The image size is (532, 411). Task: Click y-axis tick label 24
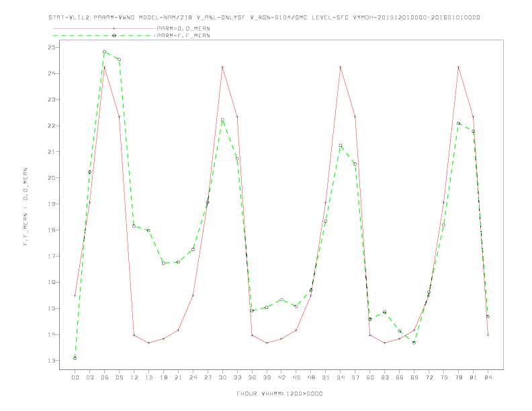[x=52, y=74]
